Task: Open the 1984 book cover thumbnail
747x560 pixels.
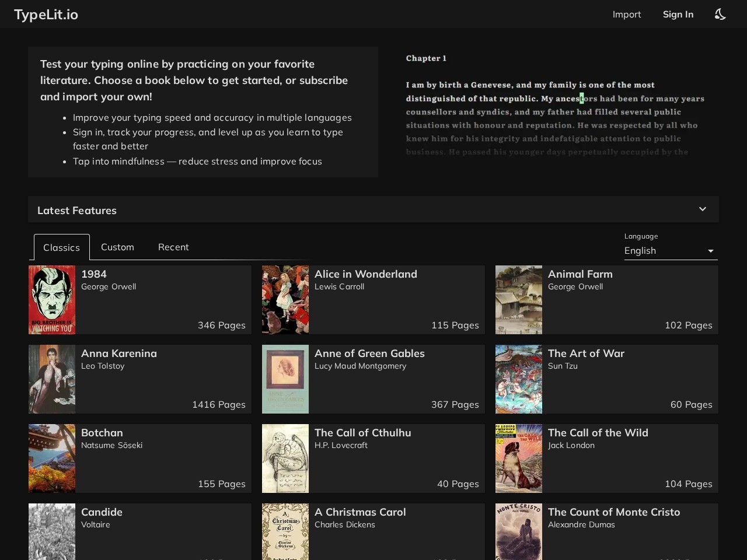Action: tap(52, 300)
